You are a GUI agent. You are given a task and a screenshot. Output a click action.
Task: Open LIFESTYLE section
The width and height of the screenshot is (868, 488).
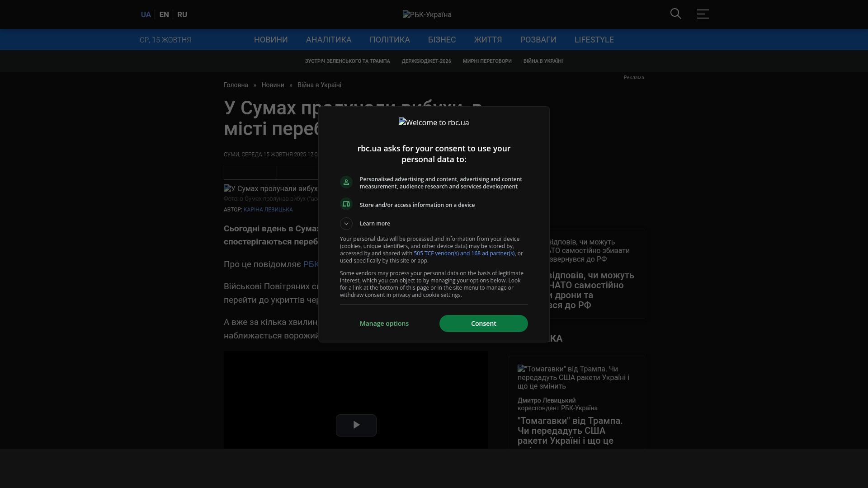[594, 40]
